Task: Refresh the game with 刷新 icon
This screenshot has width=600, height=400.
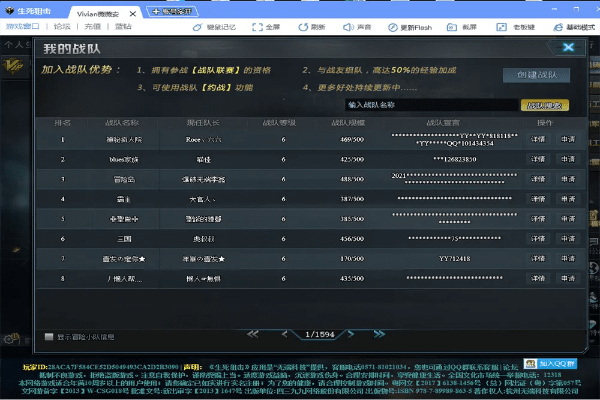Action: (x=303, y=27)
